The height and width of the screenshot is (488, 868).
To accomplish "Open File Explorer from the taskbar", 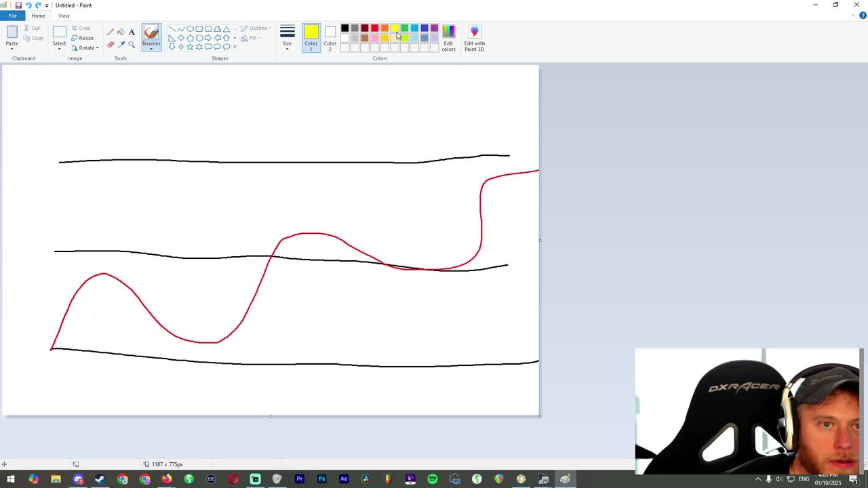I will (56, 479).
